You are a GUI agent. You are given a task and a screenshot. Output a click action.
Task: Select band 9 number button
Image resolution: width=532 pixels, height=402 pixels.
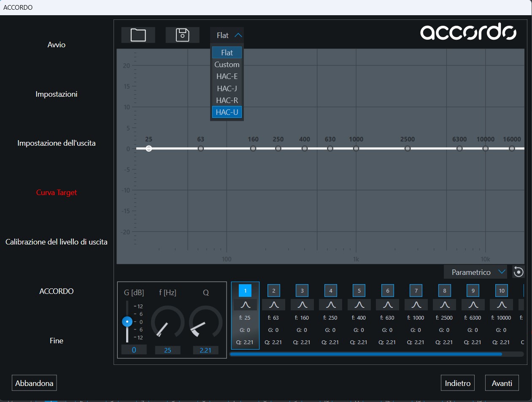[473, 291]
